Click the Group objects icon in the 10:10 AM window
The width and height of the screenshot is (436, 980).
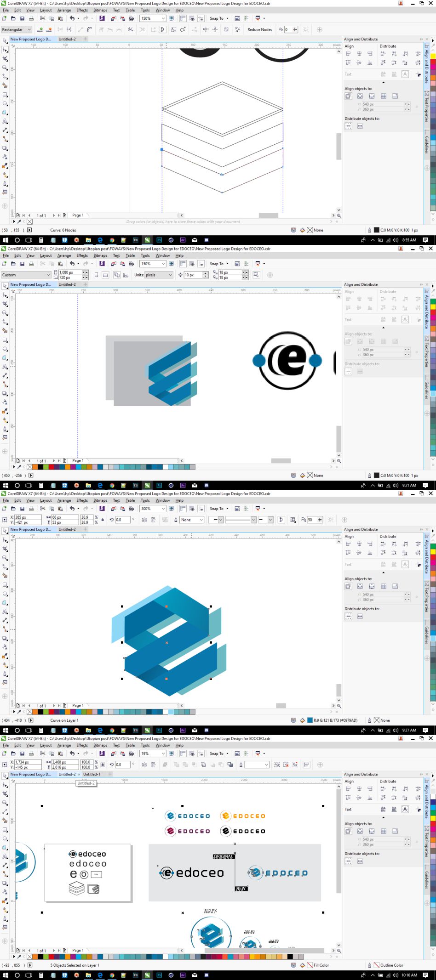point(277,765)
